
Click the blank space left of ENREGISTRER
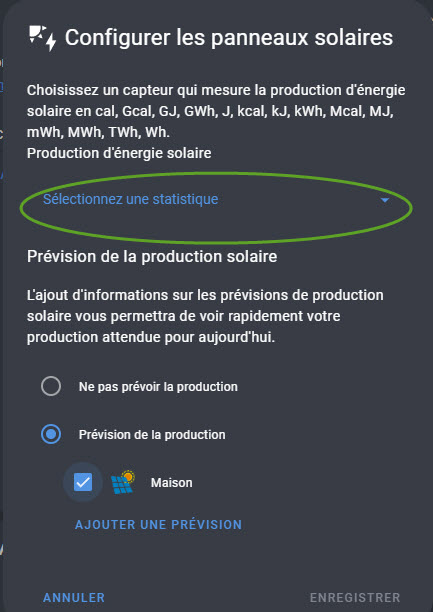click(207, 598)
